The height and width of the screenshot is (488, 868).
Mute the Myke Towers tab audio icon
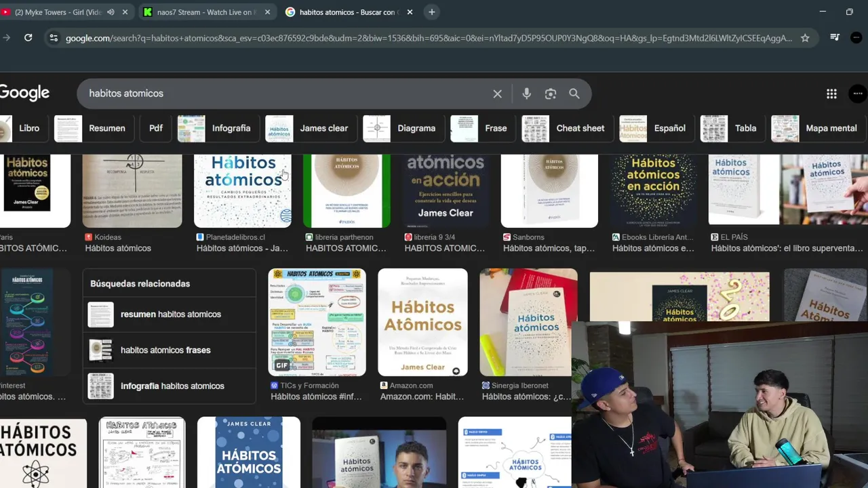111,12
